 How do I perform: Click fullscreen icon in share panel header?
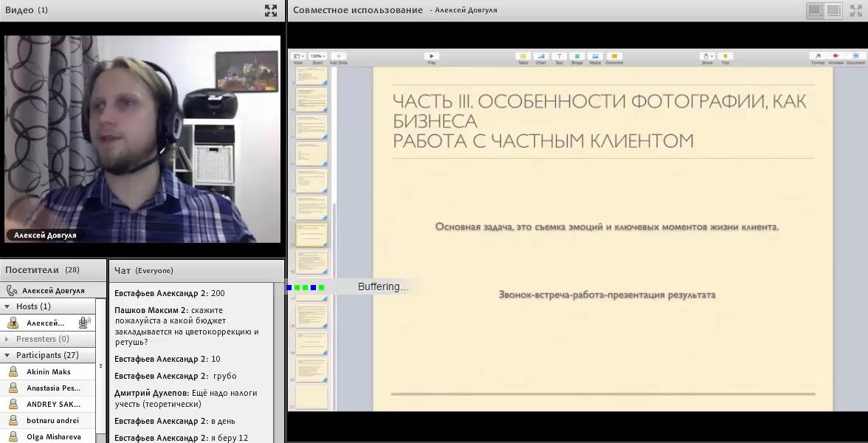click(856, 10)
